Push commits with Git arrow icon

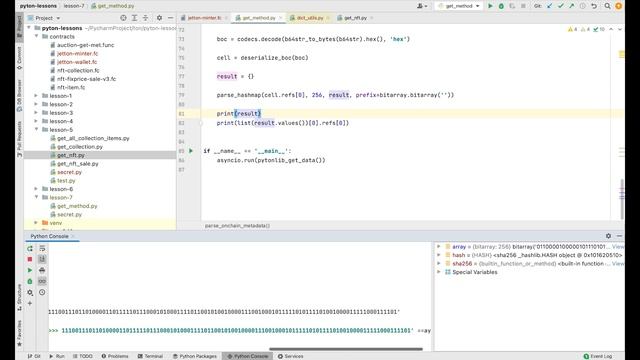click(x=571, y=6)
